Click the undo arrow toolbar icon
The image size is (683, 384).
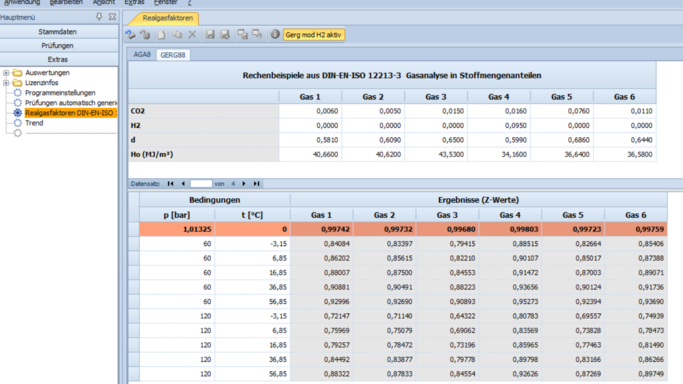(145, 35)
